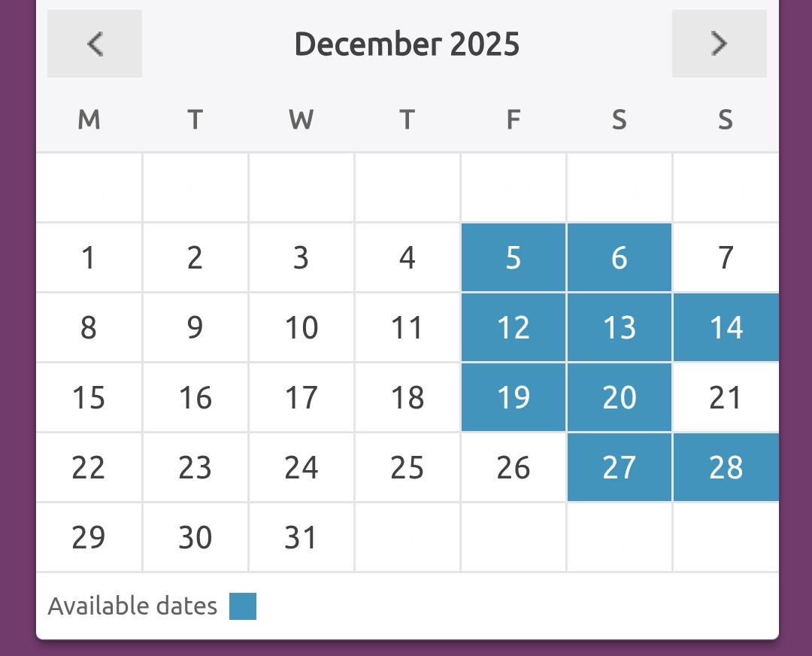Viewport: 812px width, 656px height.
Task: Click the blue Available dates legend swatch
Action: (243, 606)
